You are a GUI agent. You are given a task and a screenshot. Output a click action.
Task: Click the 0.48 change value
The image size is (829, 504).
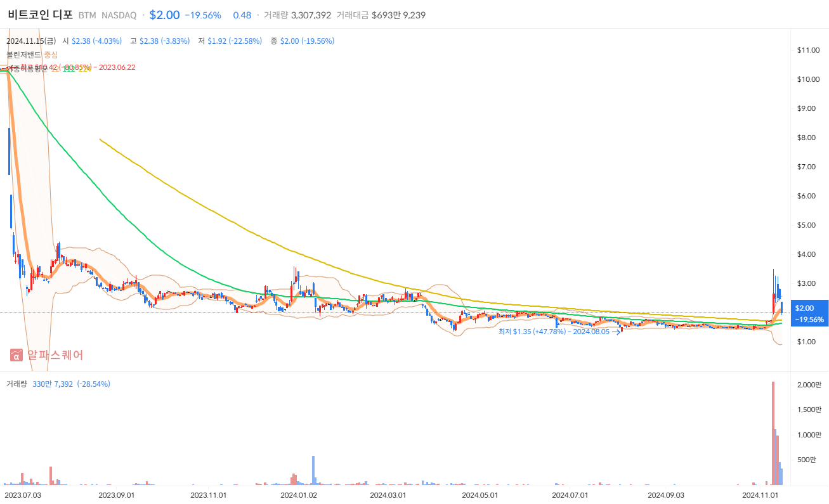click(x=242, y=15)
